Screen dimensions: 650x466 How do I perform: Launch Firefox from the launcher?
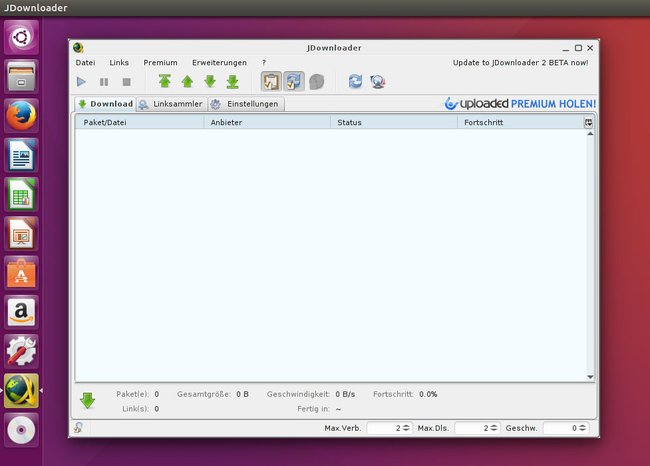click(21, 116)
